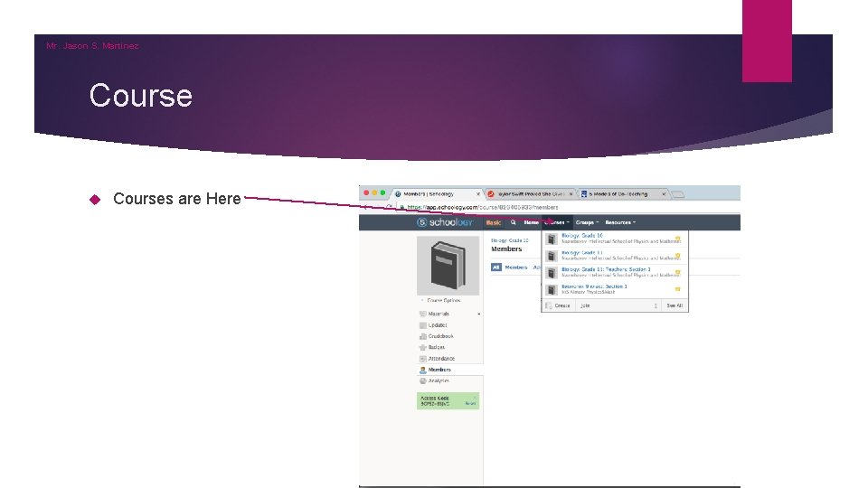Click the Basic badge in the header
The height and width of the screenshot is (488, 868).
tap(494, 222)
